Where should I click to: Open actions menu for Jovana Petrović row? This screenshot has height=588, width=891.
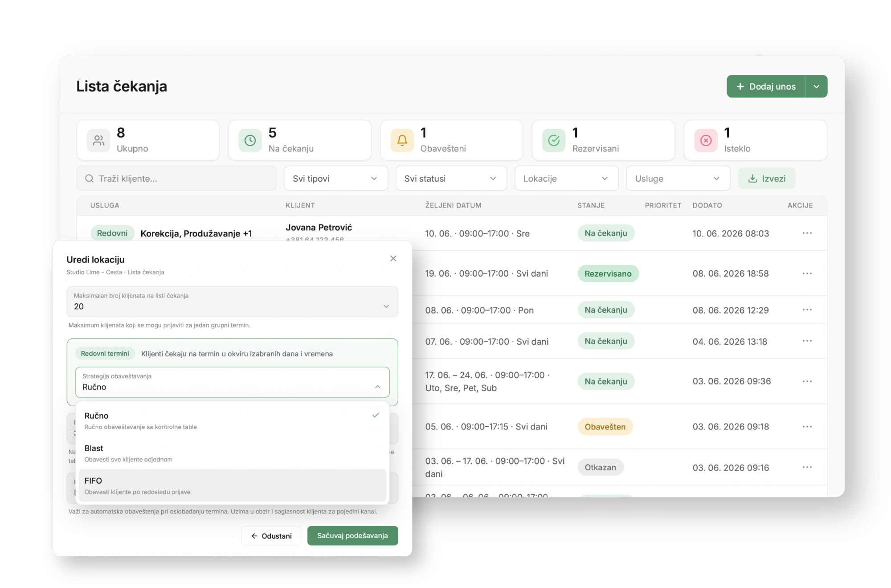click(807, 233)
